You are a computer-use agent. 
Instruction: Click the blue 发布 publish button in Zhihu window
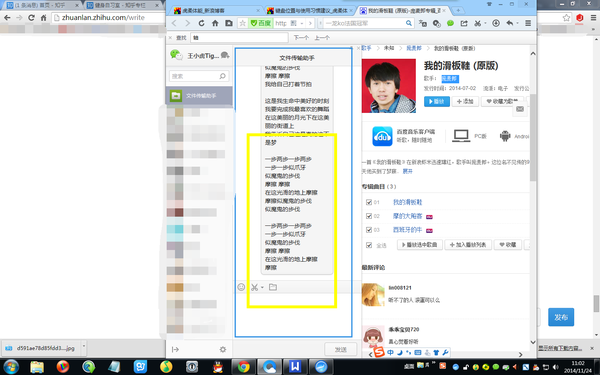point(561,317)
